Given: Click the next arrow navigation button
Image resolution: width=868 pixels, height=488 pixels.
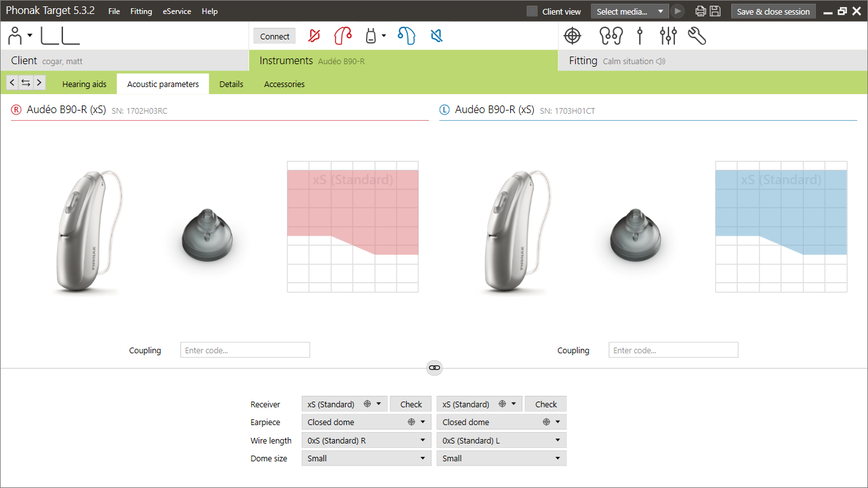Looking at the screenshot, I should 39,82.
